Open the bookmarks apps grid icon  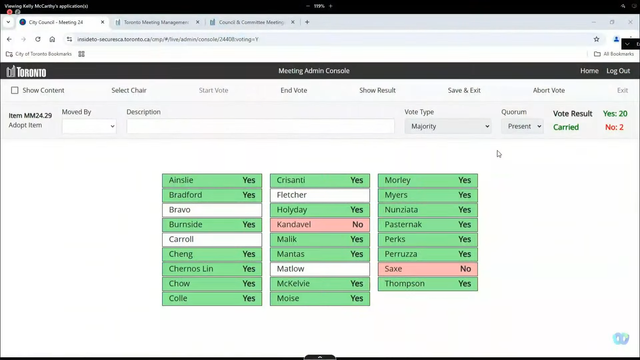82,54
